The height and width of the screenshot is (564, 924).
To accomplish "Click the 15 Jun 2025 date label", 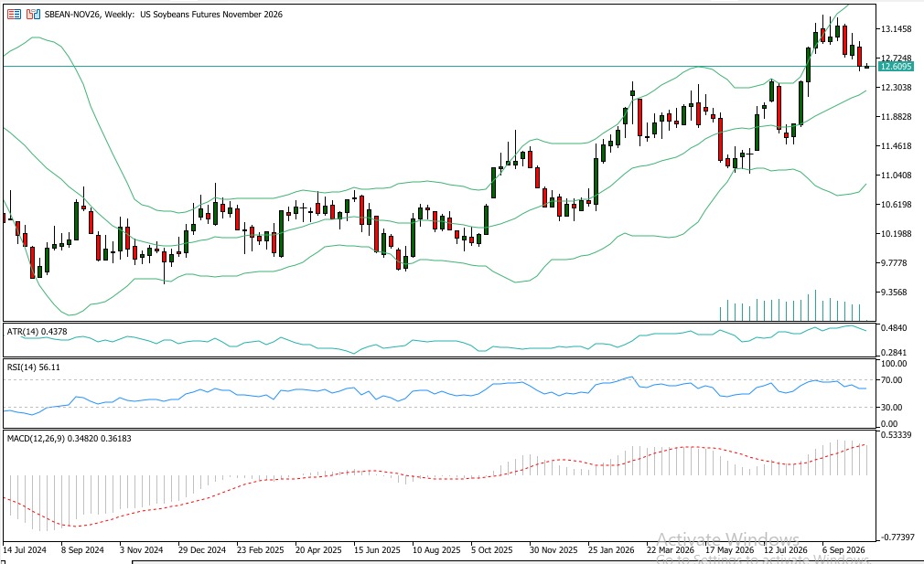I will point(377,550).
